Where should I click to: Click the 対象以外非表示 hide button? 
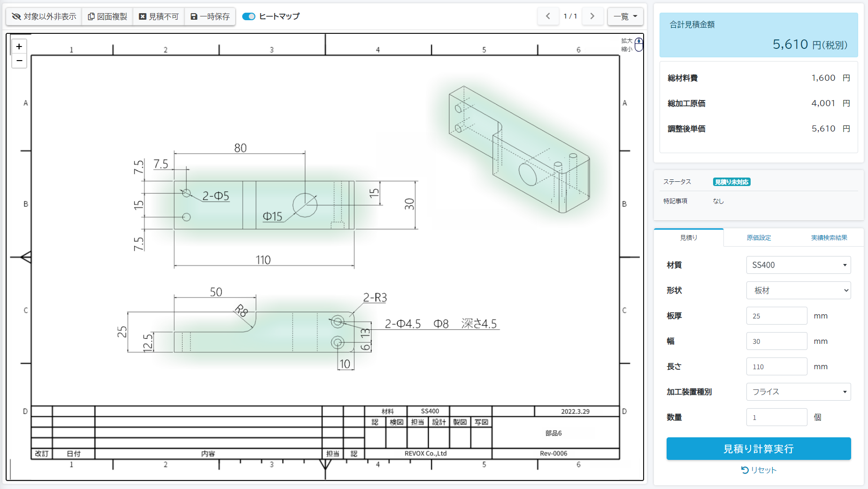click(x=44, y=16)
